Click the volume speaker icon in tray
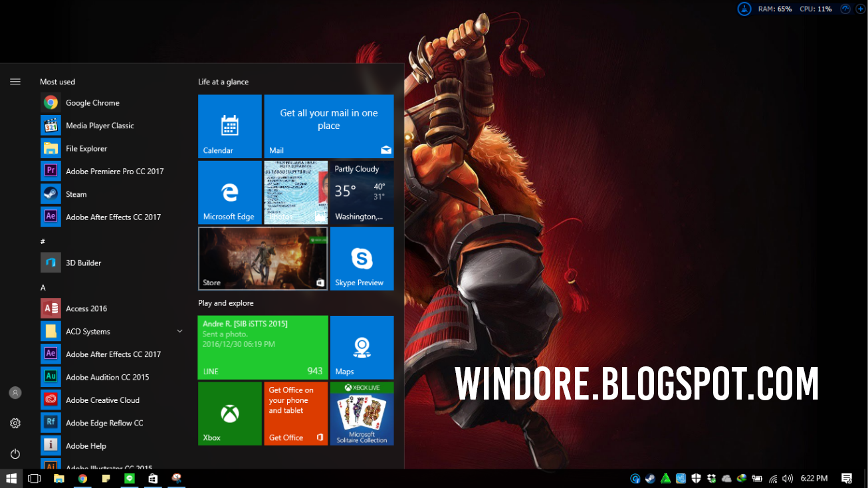The width and height of the screenshot is (868, 488). coord(788,479)
